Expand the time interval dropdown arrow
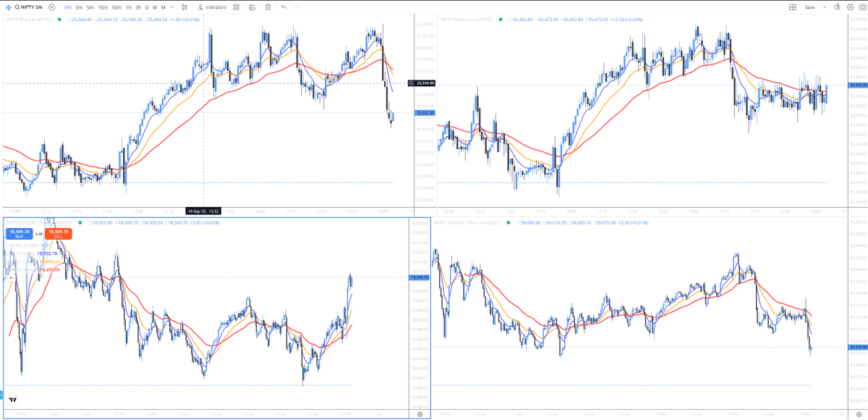Image resolution: width=868 pixels, height=420 pixels. pyautogui.click(x=171, y=7)
